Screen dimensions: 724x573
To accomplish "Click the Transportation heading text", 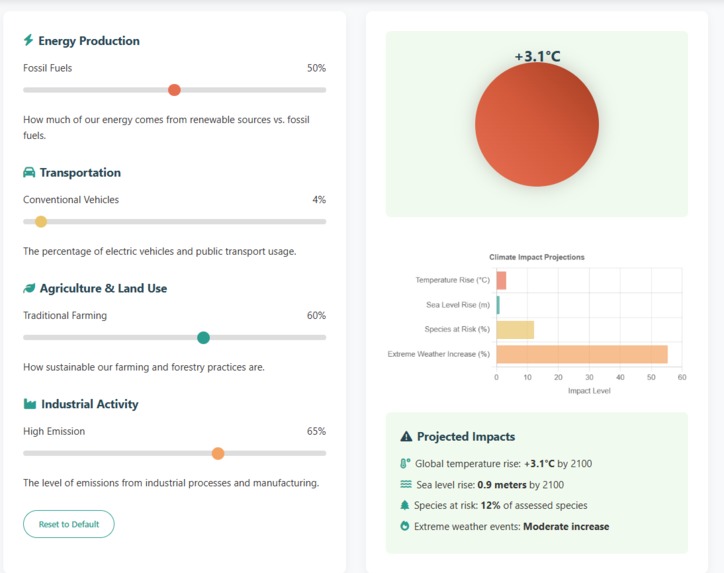I will pos(80,172).
